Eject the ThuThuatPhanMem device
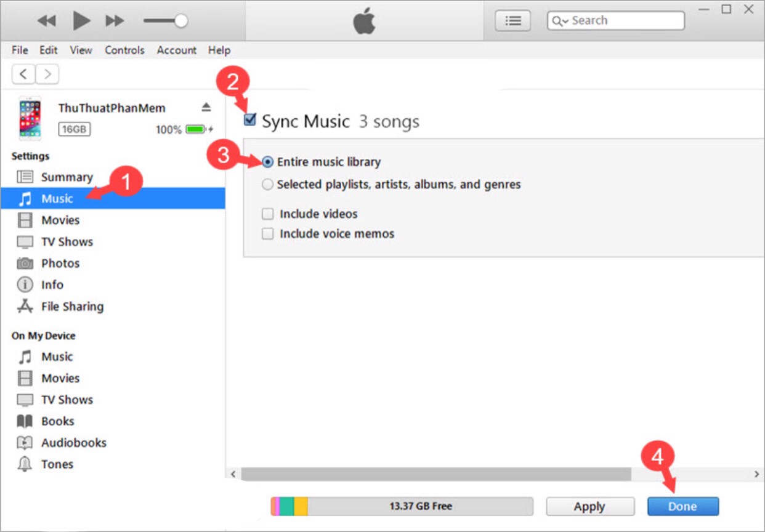765x532 pixels. click(x=206, y=108)
